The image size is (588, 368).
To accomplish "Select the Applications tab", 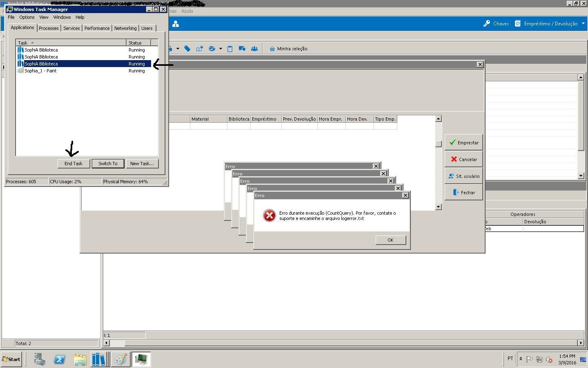I will click(x=22, y=27).
